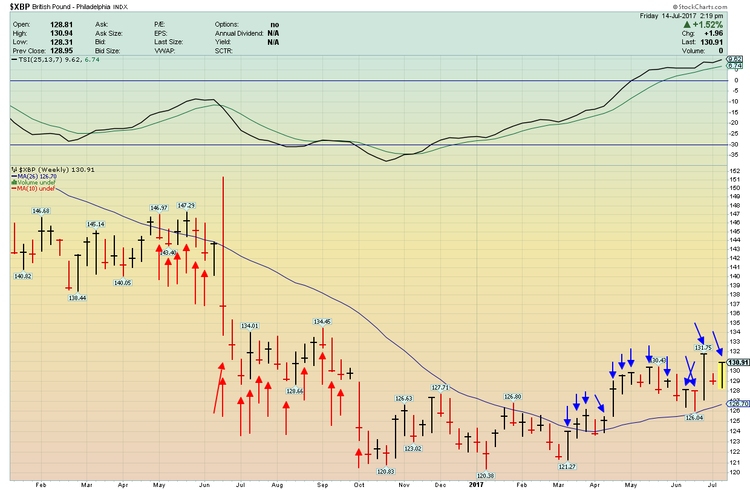Click the 134.45 price label

pyautogui.click(x=322, y=322)
